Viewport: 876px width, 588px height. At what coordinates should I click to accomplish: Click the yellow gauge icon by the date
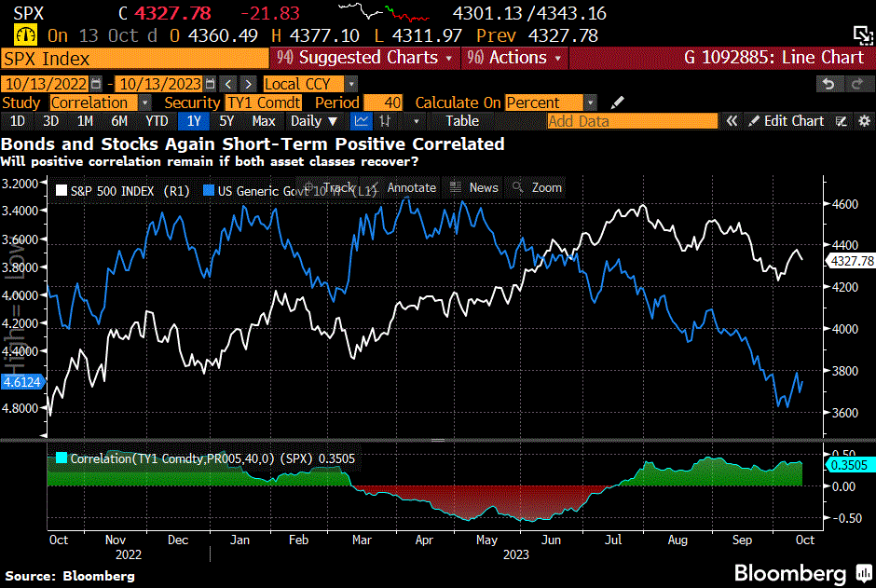[x=26, y=35]
